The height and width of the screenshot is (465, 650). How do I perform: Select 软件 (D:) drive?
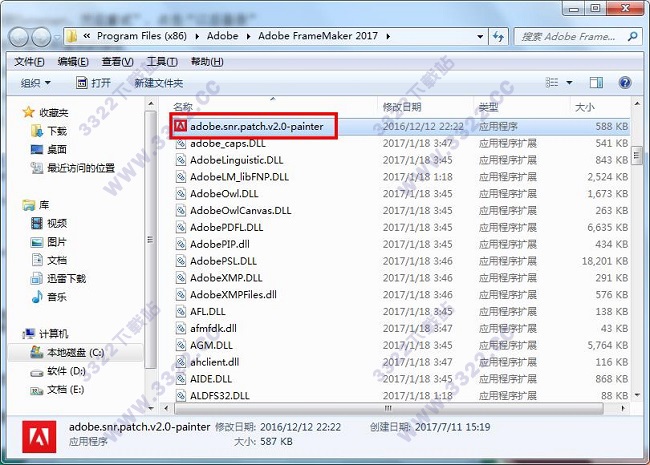(x=66, y=371)
